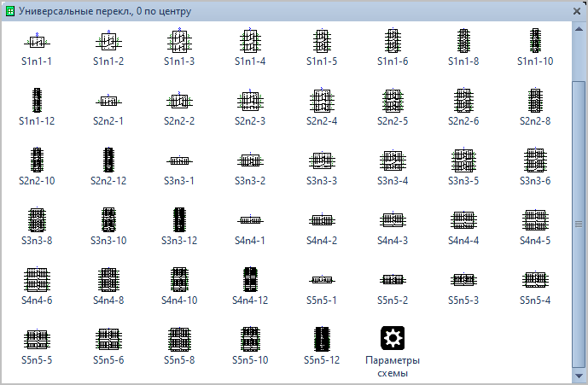The height and width of the screenshot is (385, 588).
Task: Click the scrollbar up arrow
Action: coord(579,29)
